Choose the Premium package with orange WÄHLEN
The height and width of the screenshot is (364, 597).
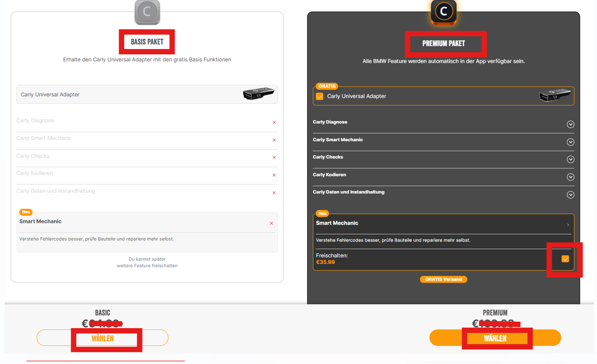point(495,338)
